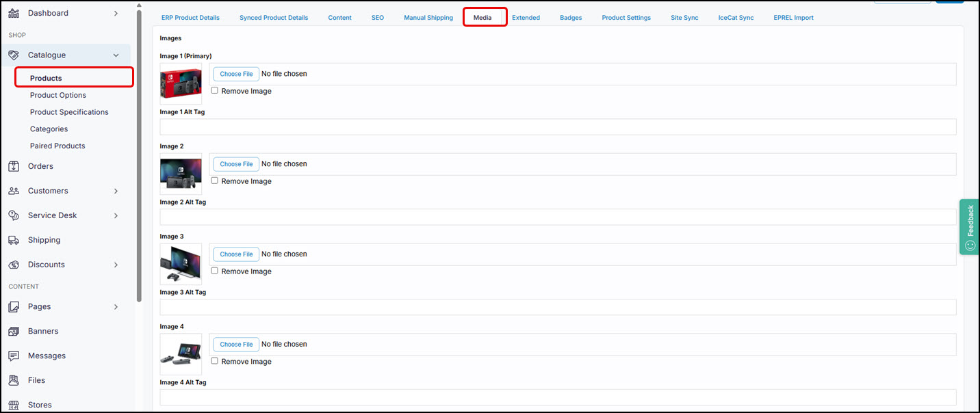Click the Shipping truck icon
This screenshot has width=980, height=413.
pos(14,240)
